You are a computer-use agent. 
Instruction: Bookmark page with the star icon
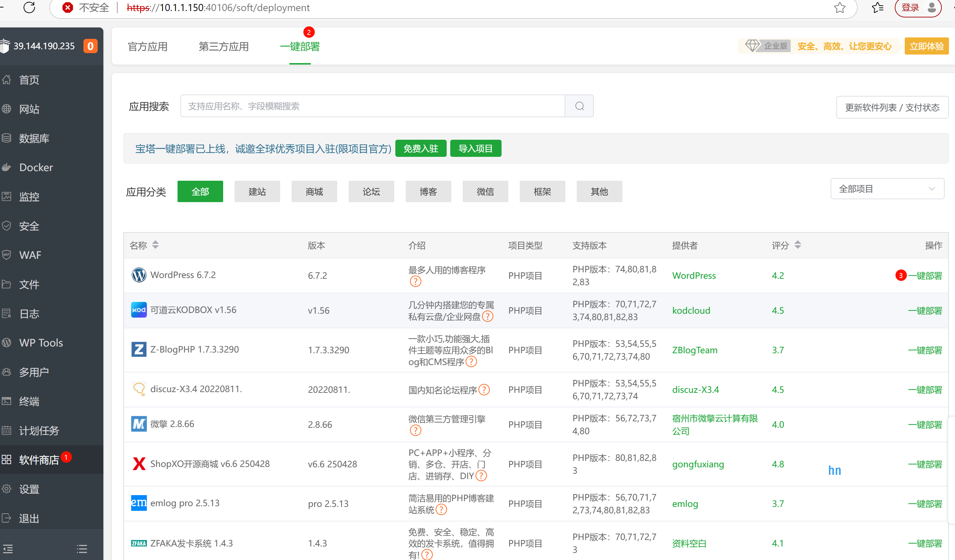(x=840, y=7)
